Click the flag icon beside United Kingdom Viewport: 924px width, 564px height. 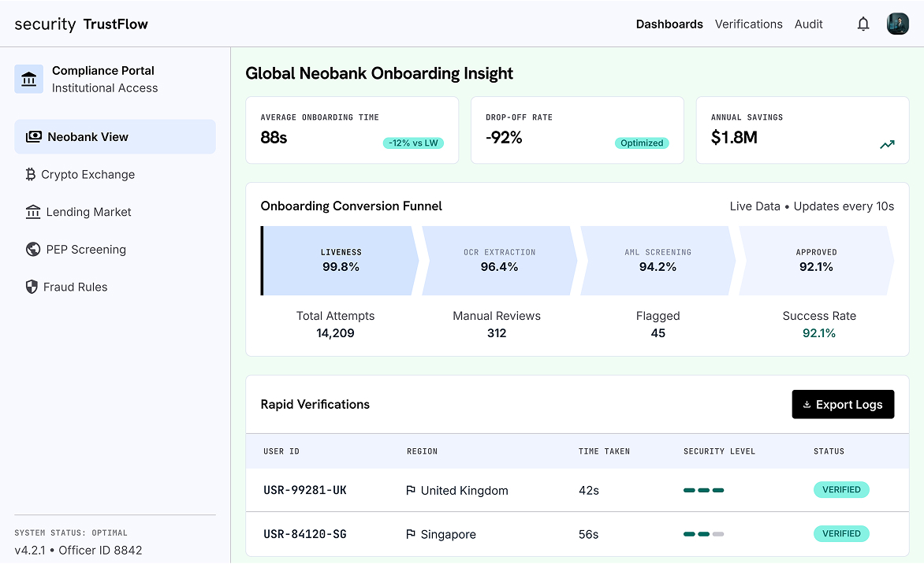411,491
